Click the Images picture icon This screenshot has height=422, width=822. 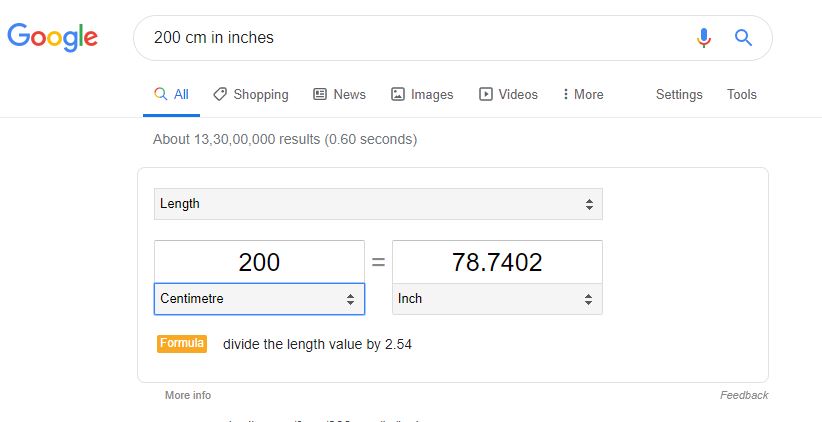[x=398, y=94]
